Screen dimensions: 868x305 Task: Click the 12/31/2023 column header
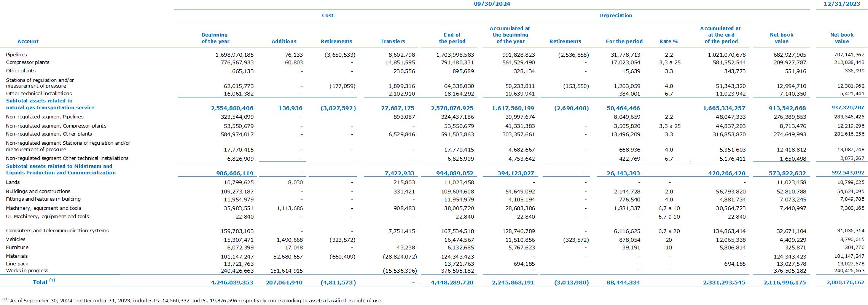tap(842, 4)
